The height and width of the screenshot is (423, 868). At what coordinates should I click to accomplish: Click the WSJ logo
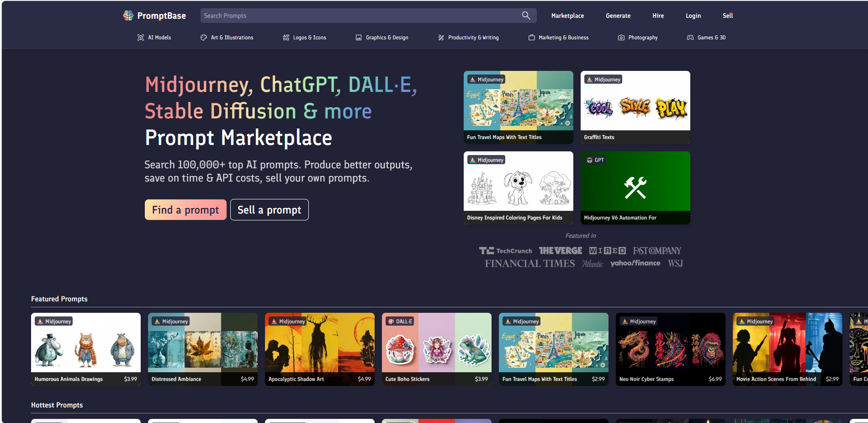click(x=675, y=263)
